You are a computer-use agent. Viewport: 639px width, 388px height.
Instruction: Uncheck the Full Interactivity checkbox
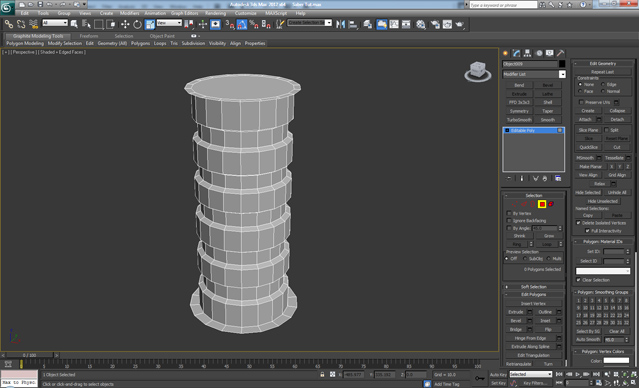(x=587, y=231)
